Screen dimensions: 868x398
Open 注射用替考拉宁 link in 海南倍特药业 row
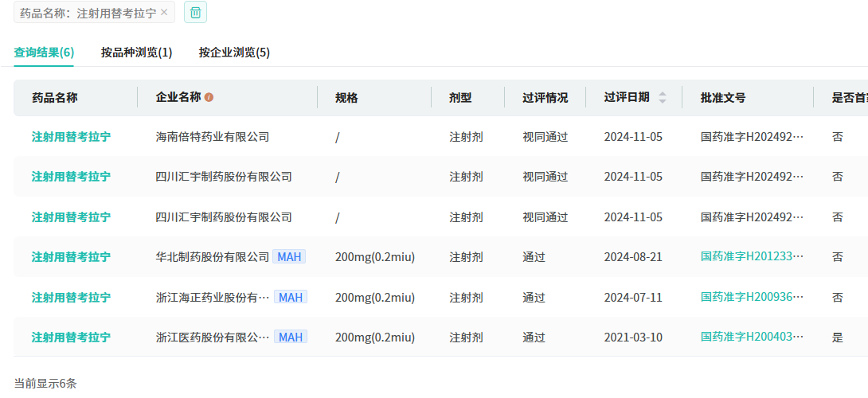(71, 137)
